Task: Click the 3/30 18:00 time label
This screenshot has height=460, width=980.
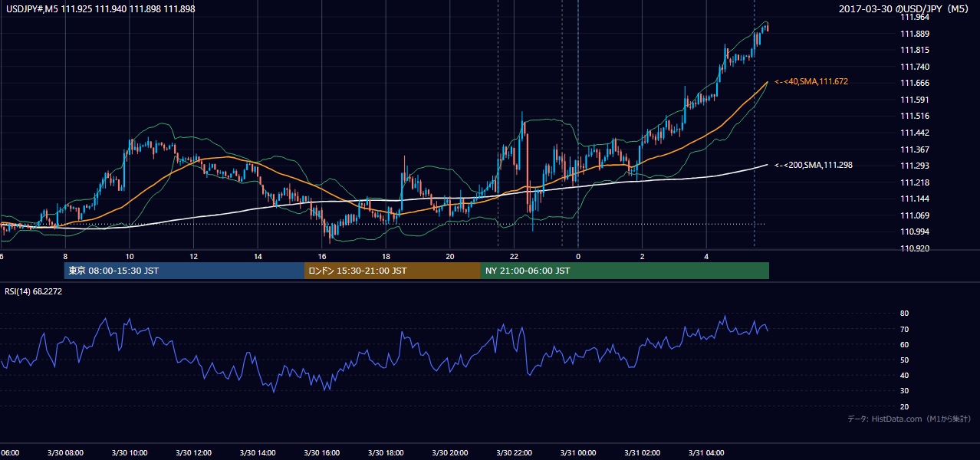Action: tap(386, 453)
